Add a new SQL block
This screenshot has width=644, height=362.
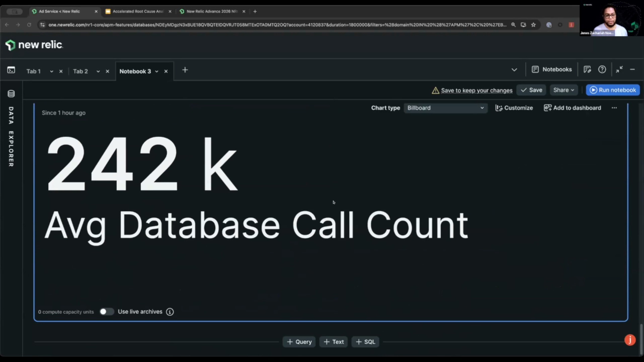(365, 342)
